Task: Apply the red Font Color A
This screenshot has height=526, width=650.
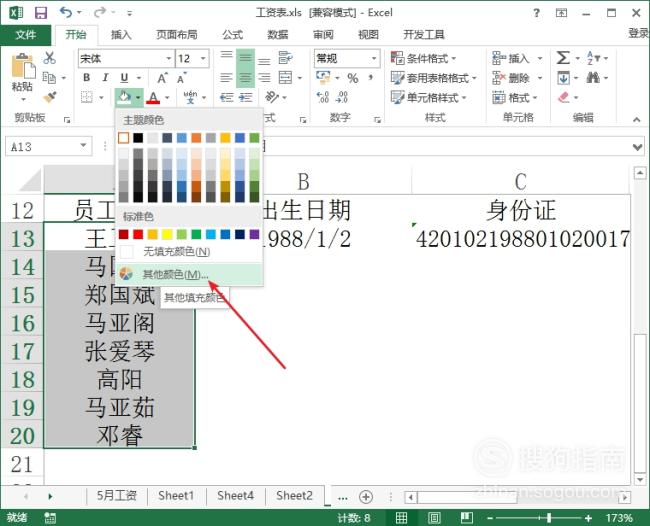Action: [x=153, y=98]
